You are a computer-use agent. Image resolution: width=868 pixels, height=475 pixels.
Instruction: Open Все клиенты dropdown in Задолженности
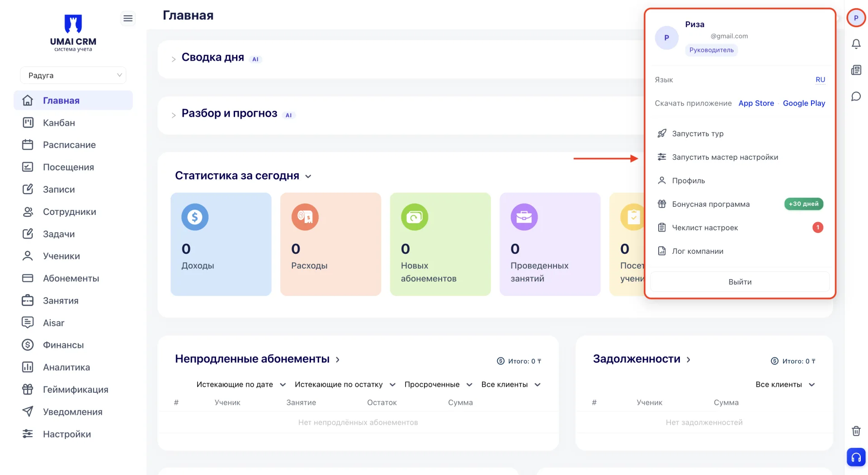coord(785,385)
